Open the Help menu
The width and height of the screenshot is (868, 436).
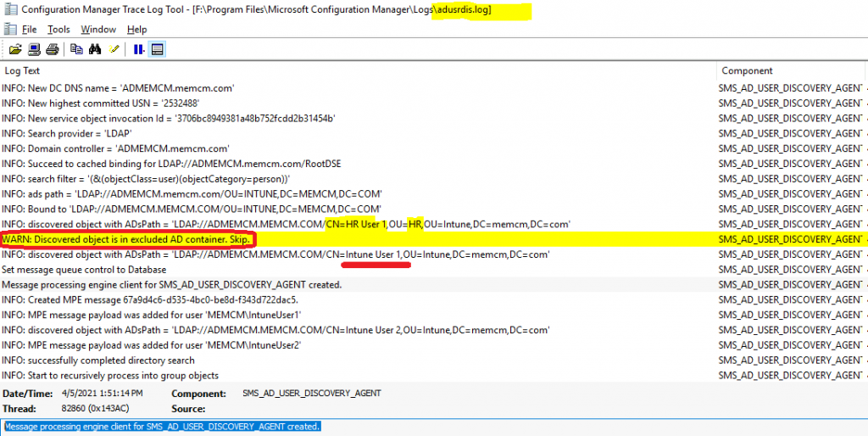pos(136,30)
